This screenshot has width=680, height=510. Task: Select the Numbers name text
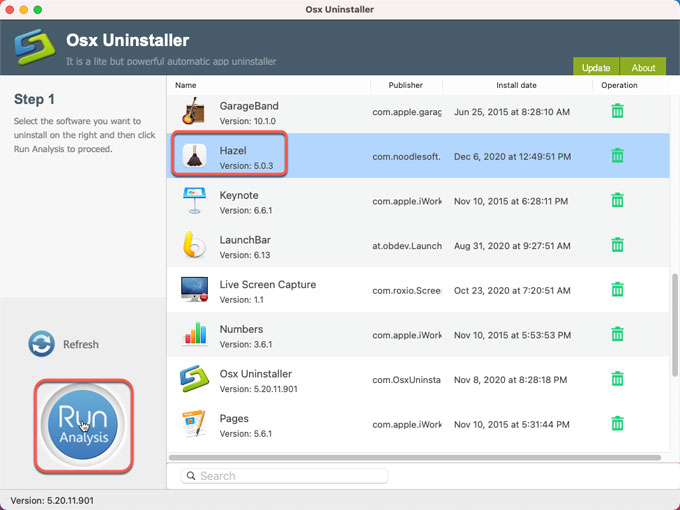(x=241, y=329)
